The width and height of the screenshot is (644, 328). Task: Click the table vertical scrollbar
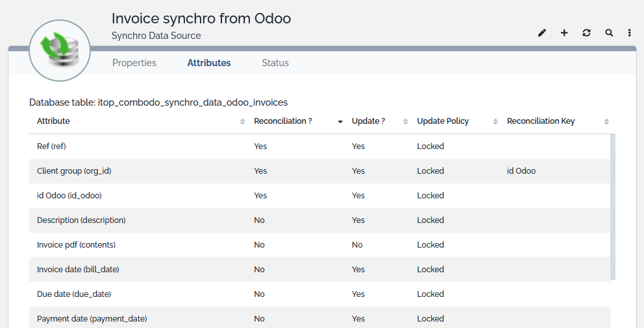point(613,207)
